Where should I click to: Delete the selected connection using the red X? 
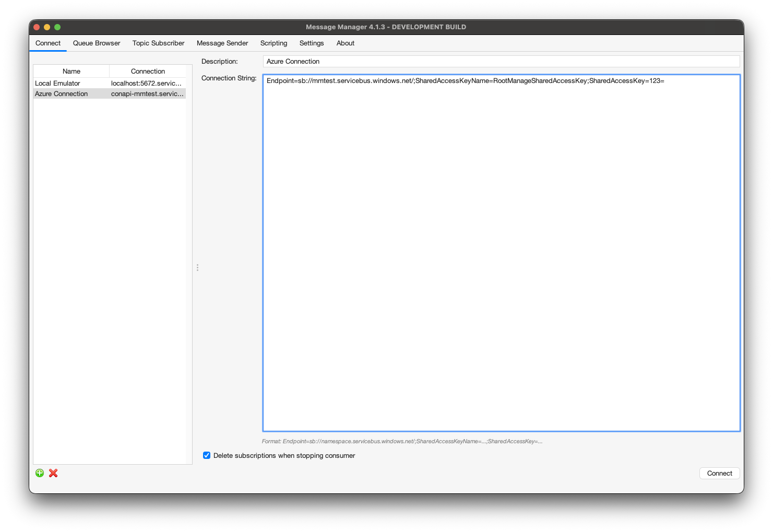(53, 473)
